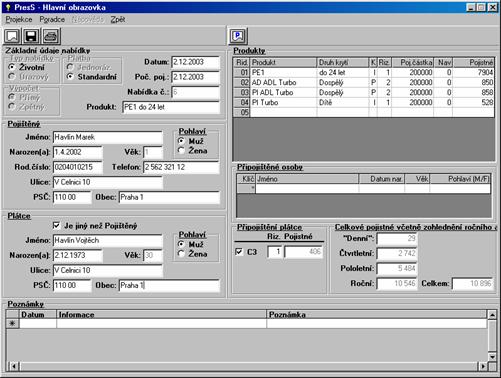The width and height of the screenshot is (501, 378).
Task: Click the Roční premium value field
Action: (397, 283)
